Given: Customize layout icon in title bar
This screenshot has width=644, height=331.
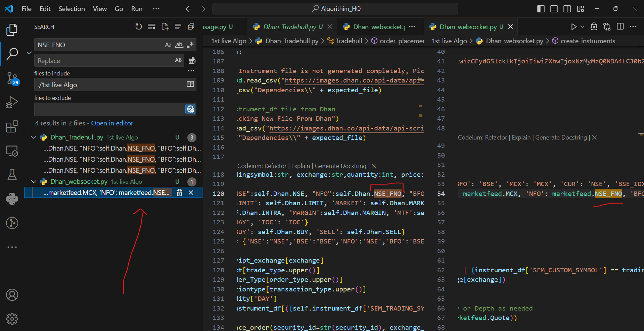Looking at the screenshot, I should (581, 9).
